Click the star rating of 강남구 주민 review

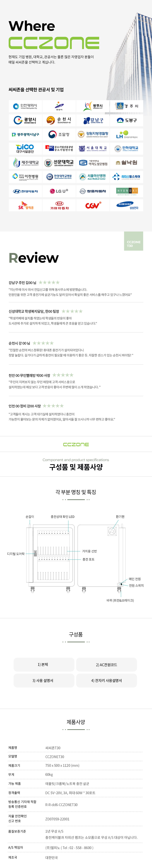point(49,282)
